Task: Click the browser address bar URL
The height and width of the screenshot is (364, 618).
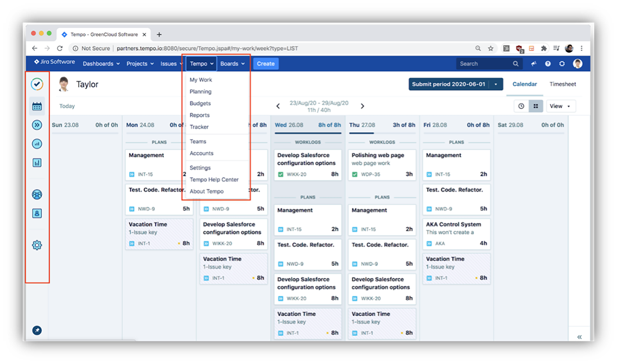Action: pos(207,48)
